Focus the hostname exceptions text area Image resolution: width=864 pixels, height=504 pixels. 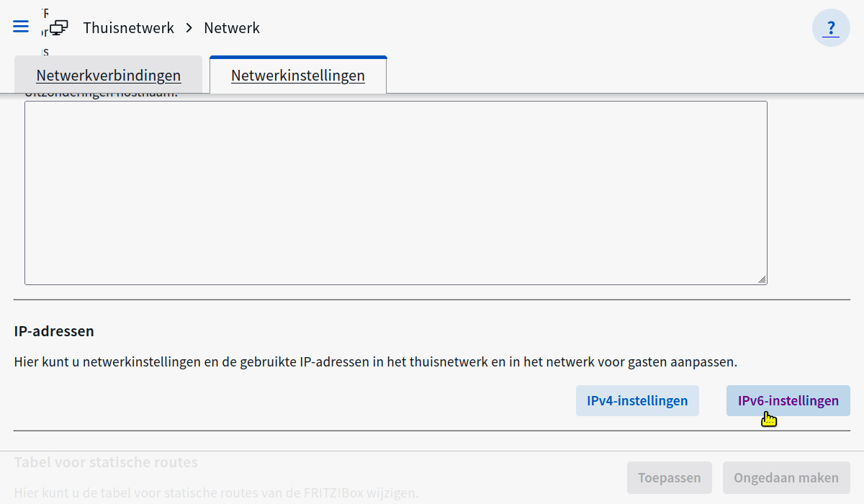pos(395,192)
